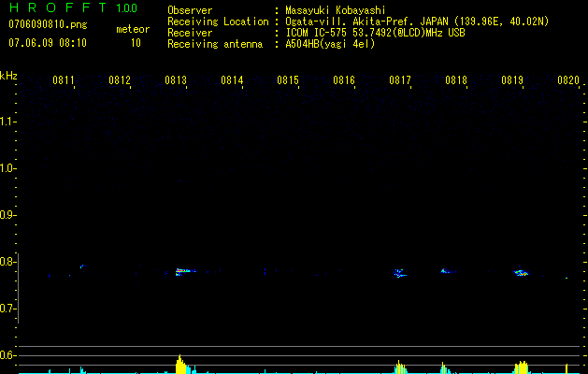Click the Receiving antenna field label
The height and width of the screenshot is (374, 588).
click(215, 44)
